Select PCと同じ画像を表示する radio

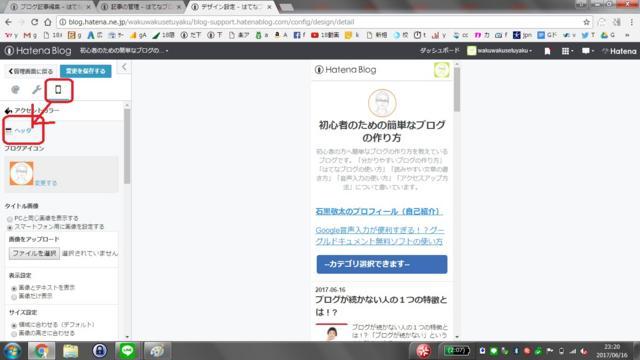click(x=10, y=219)
